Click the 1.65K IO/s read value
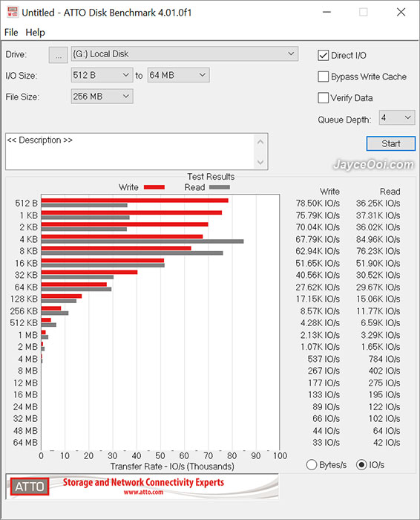420x520 pixels. click(381, 347)
